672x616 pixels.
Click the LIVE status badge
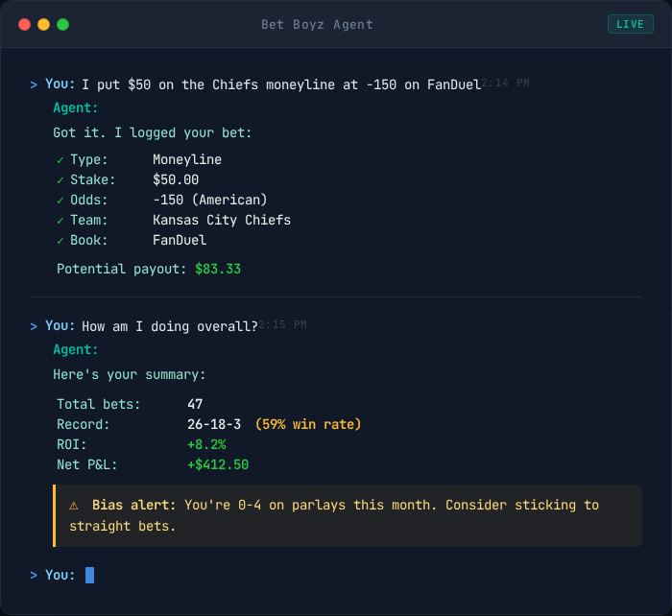pos(630,24)
